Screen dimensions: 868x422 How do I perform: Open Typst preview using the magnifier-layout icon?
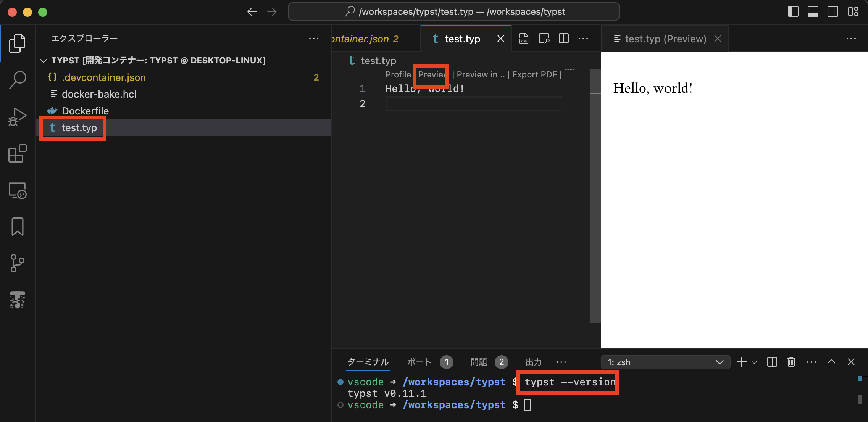click(x=544, y=38)
